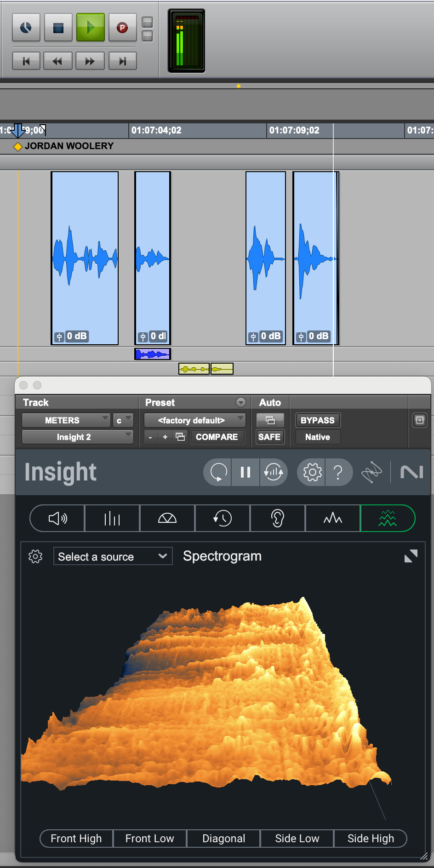Open clip gain fader on leftmost audio clip
The image size is (434, 868).
[59, 337]
